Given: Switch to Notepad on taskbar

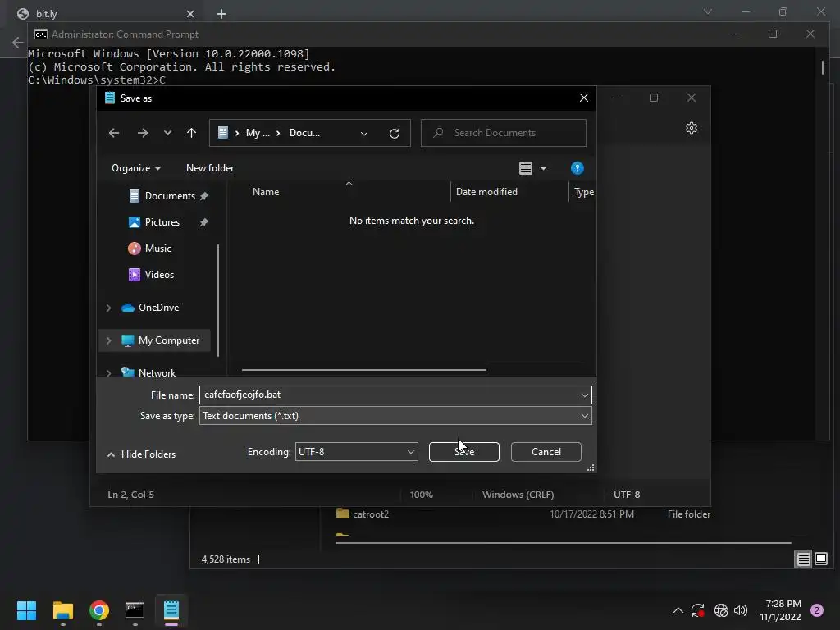Looking at the screenshot, I should [171, 610].
